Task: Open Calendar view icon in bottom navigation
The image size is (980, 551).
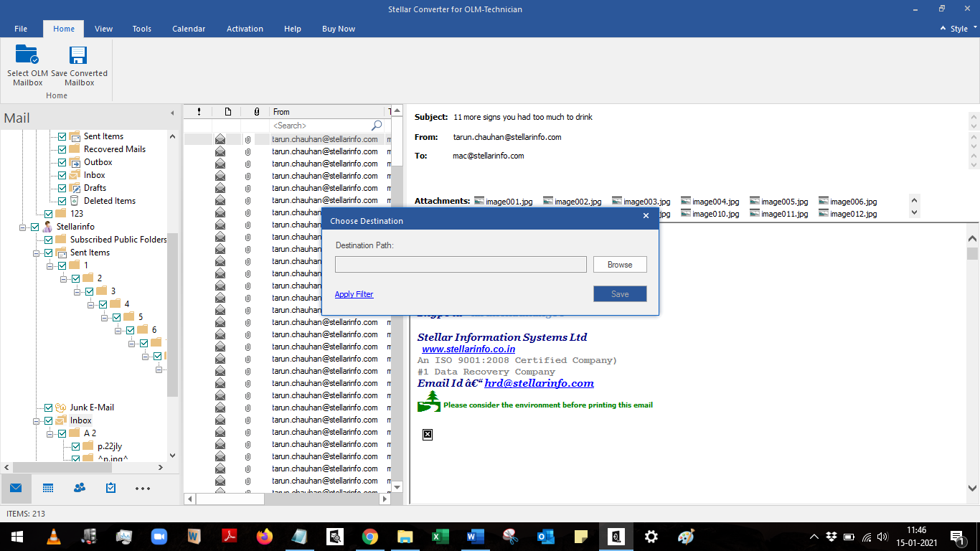Action: coord(48,488)
